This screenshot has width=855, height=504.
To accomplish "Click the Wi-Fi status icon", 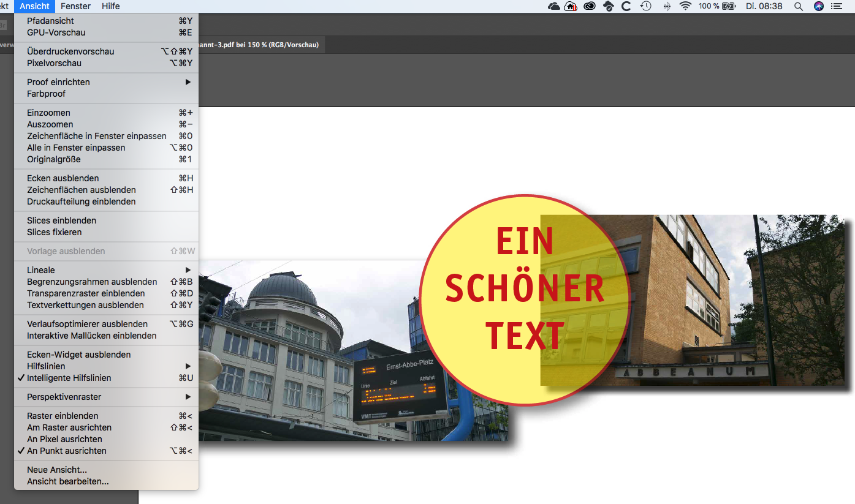I will coord(685,6).
